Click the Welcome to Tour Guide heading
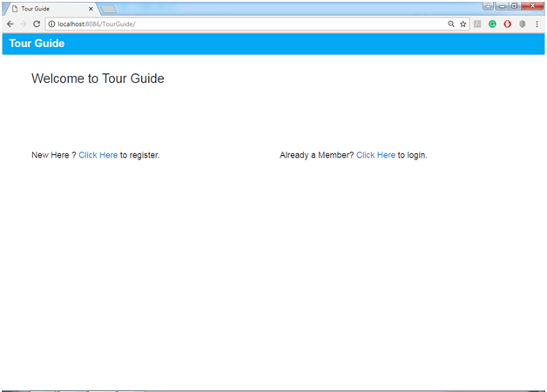This screenshot has height=392, width=547. click(x=98, y=78)
